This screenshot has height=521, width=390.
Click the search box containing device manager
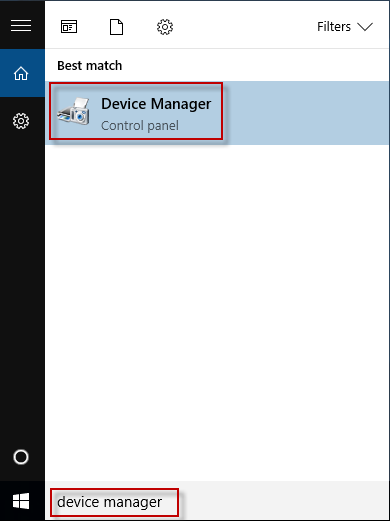pos(217,502)
